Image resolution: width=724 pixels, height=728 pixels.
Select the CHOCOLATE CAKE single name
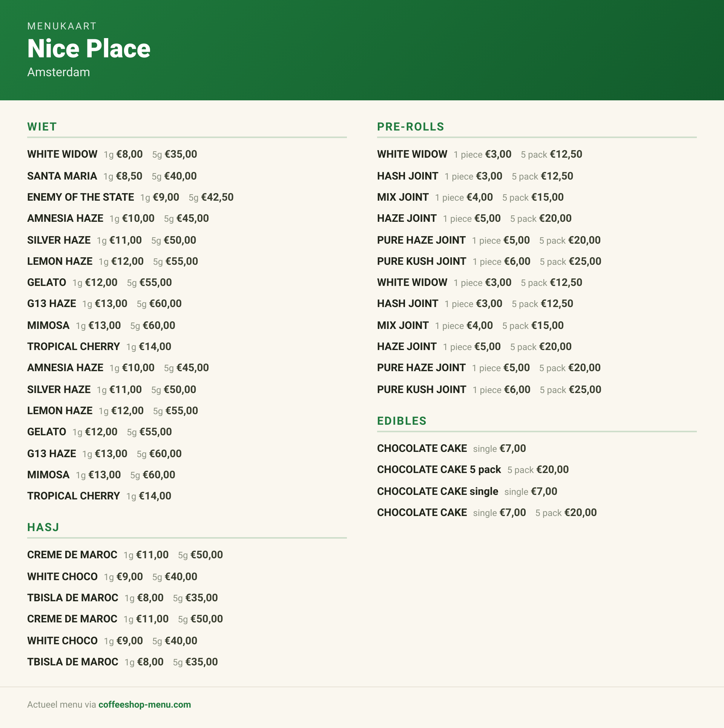click(438, 491)
